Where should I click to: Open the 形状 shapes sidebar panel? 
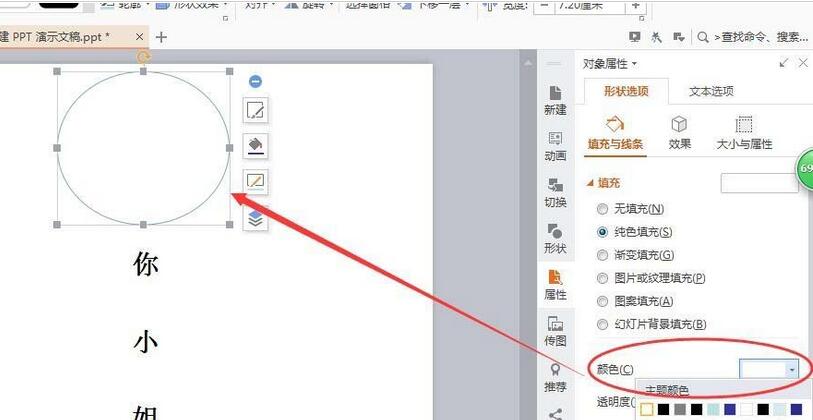pos(555,239)
